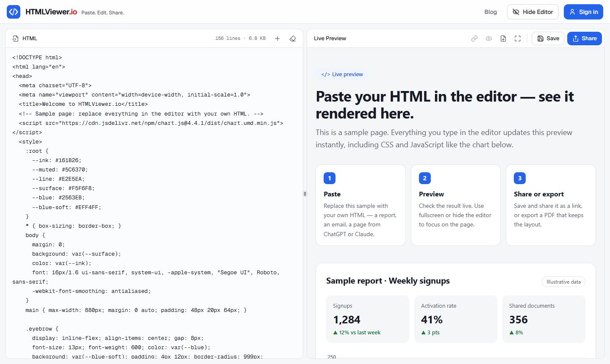Click the Hide Editor button
The width and height of the screenshot is (610, 364).
tap(532, 12)
